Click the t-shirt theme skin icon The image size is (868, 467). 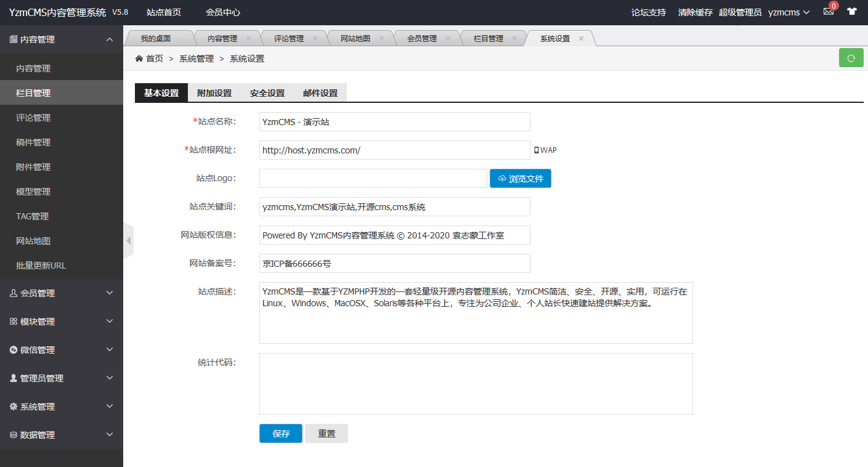coord(852,12)
